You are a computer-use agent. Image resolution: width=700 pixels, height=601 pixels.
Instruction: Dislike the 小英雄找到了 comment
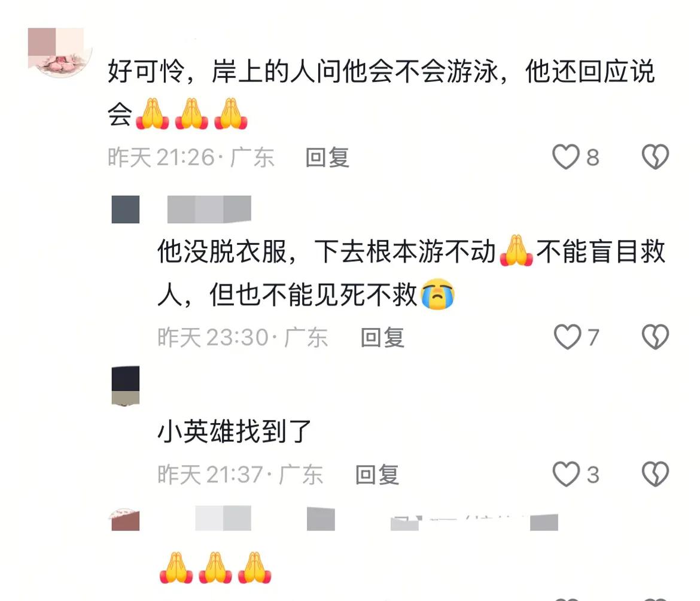pos(655,473)
